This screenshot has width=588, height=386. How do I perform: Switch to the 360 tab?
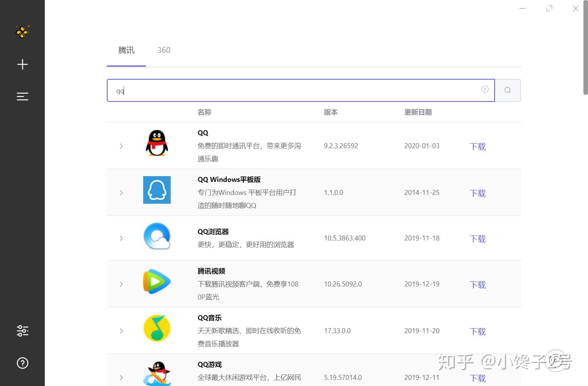pos(164,50)
